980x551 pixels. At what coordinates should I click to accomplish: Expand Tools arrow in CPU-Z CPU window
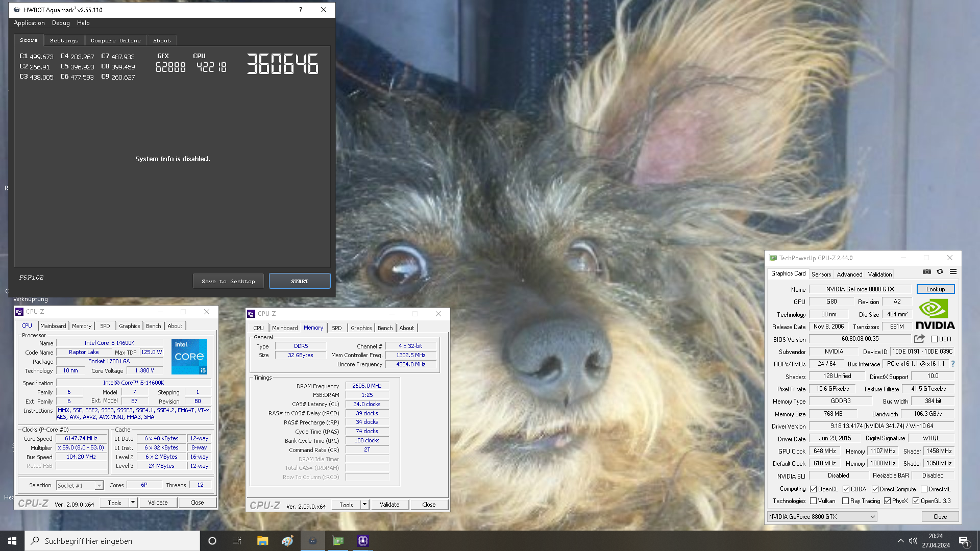point(133,503)
